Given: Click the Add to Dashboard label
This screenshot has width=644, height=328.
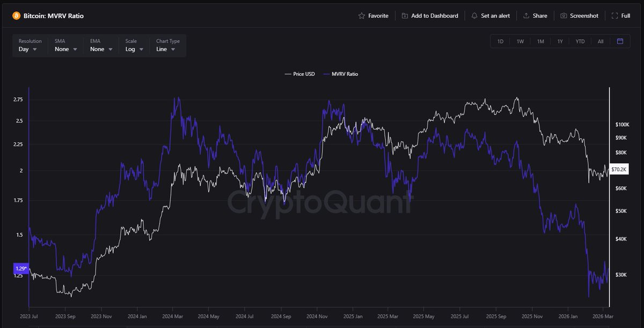Looking at the screenshot, I should pyautogui.click(x=435, y=16).
